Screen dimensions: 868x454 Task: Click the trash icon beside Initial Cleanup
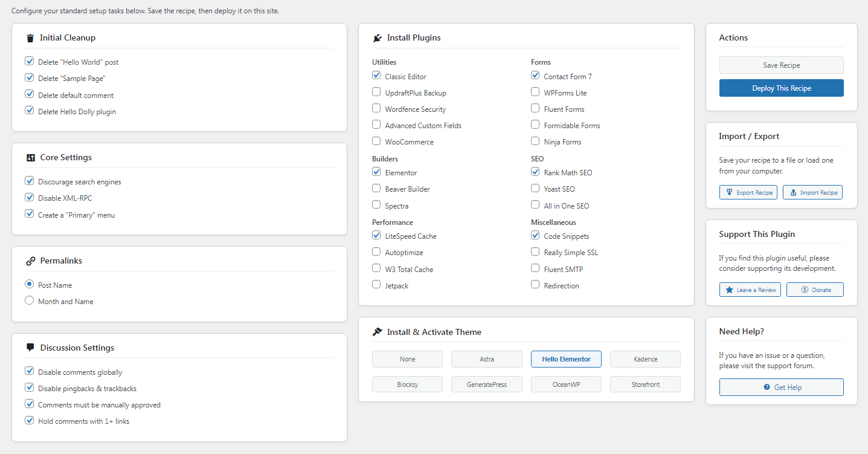(x=30, y=38)
